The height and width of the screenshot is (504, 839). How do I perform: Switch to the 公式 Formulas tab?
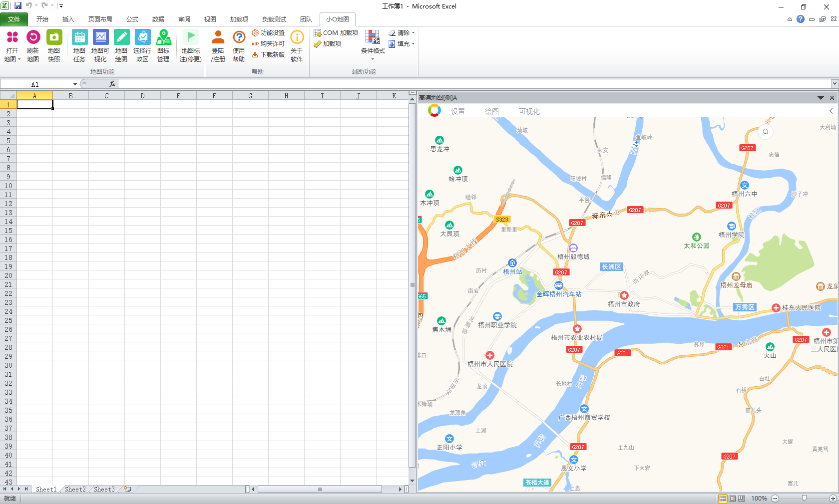132,19
